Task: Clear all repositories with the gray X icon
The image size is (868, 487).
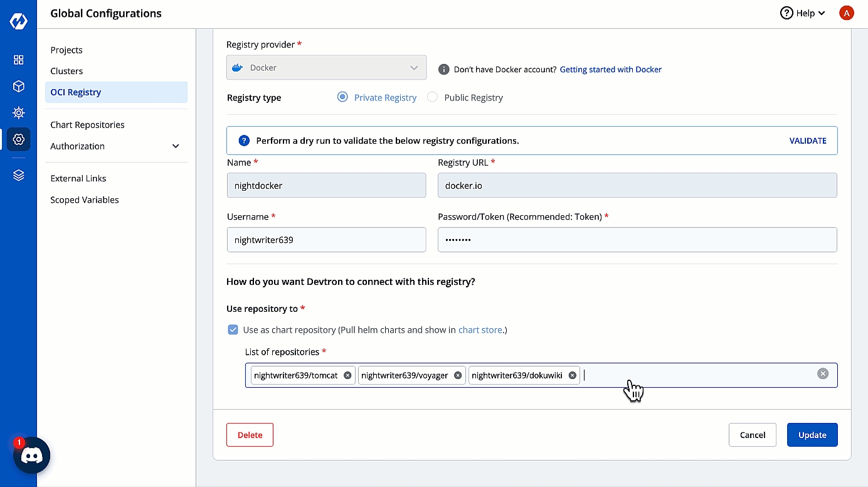Action: (823, 374)
